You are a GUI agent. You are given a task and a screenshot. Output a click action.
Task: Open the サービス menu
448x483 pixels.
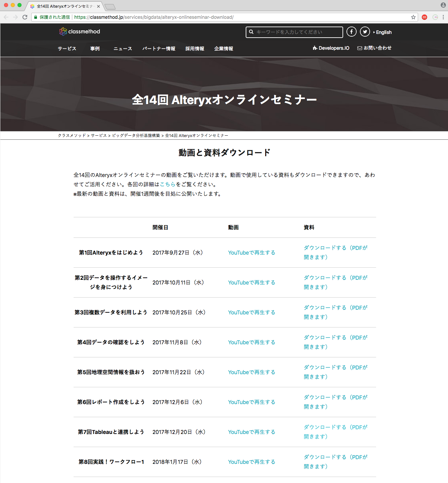[x=67, y=49]
